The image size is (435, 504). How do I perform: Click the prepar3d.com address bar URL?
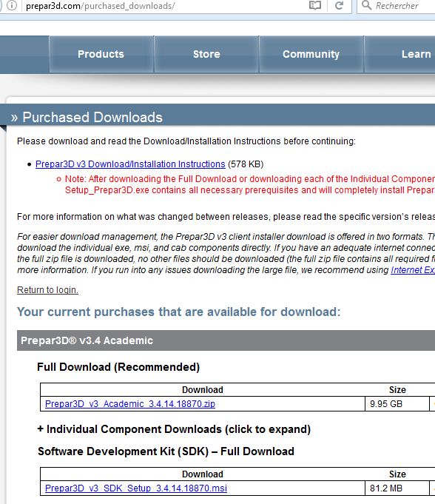100,6
